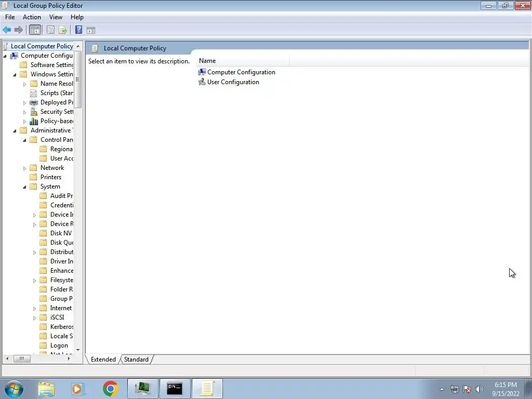Image resolution: width=532 pixels, height=399 pixels.
Task: Click the Deployed Printers tree icon
Action: [34, 102]
